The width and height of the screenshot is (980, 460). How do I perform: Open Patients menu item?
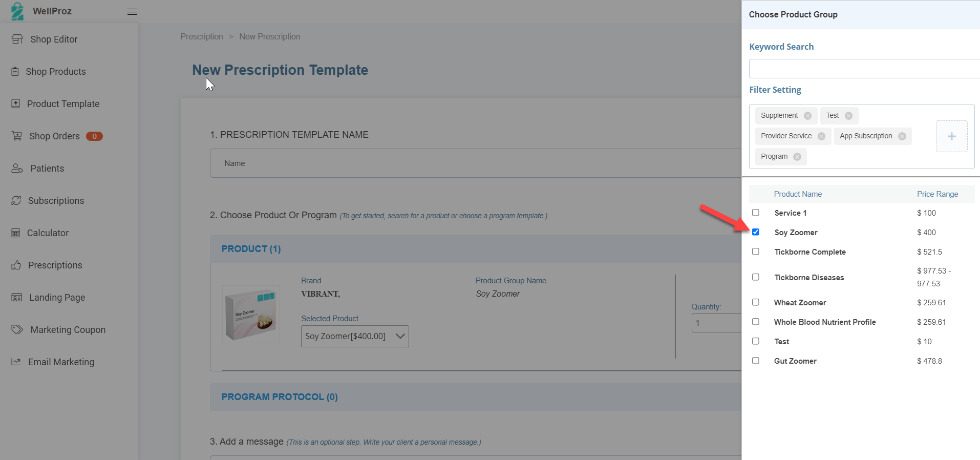pyautogui.click(x=47, y=169)
